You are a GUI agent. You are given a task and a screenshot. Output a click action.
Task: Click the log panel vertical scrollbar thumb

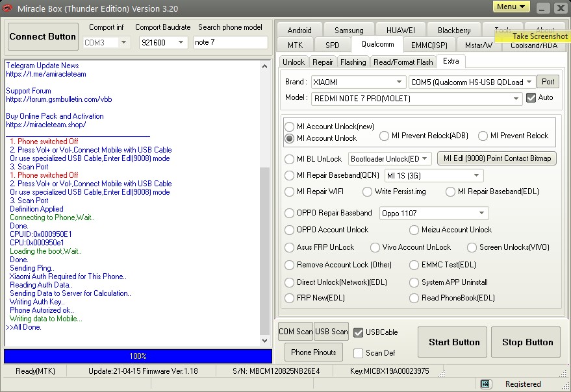click(265, 251)
